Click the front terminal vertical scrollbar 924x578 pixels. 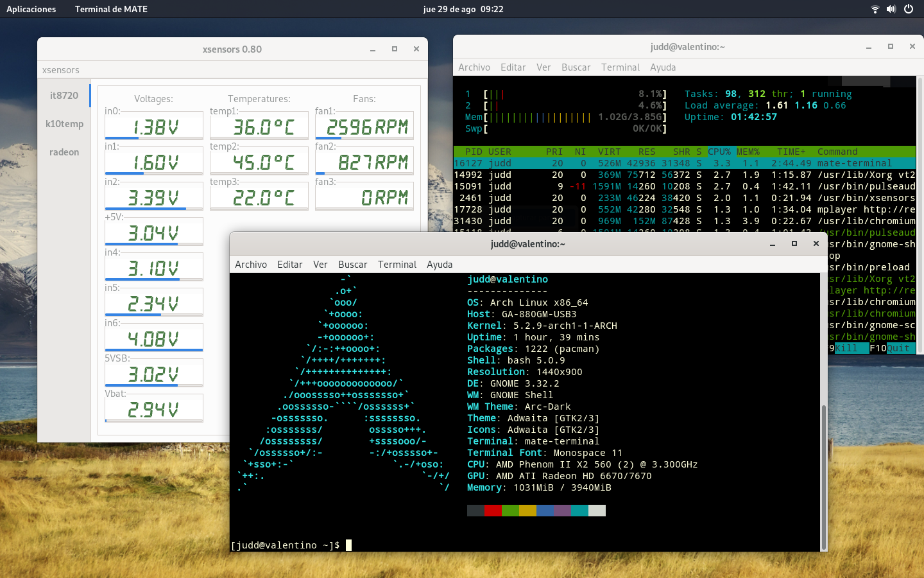point(824,477)
